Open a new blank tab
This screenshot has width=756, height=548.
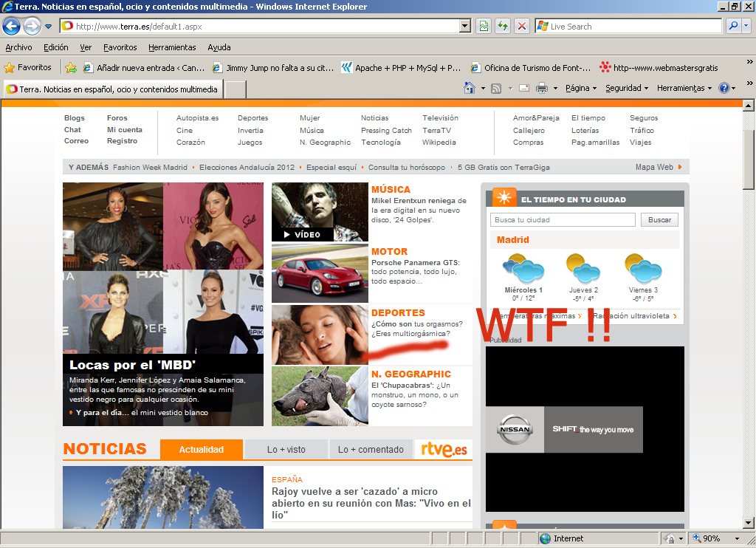236,89
